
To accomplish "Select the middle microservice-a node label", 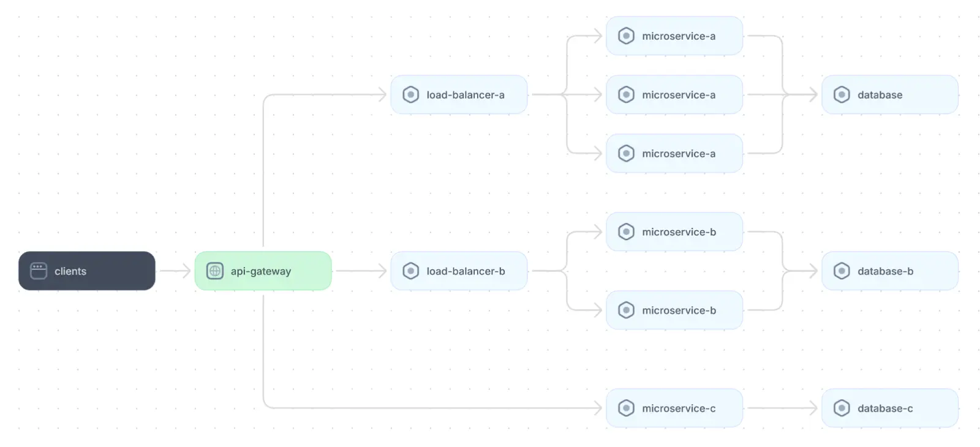I will tap(678, 95).
